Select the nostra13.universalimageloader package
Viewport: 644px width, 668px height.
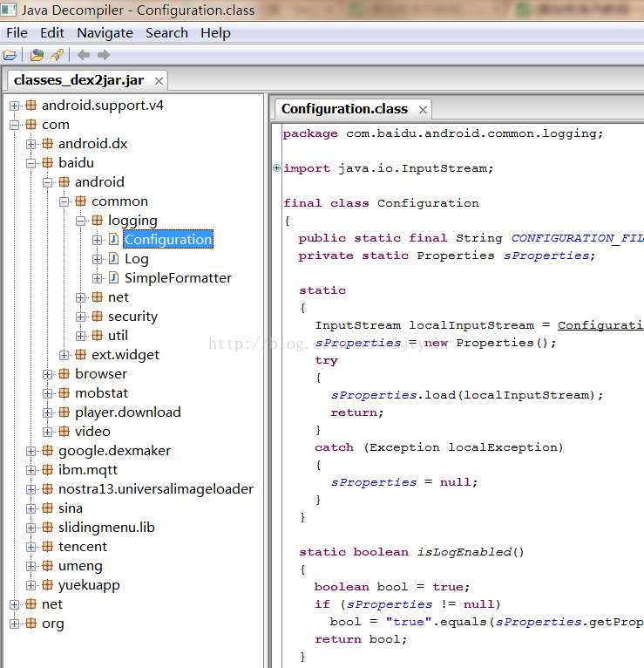(156, 489)
